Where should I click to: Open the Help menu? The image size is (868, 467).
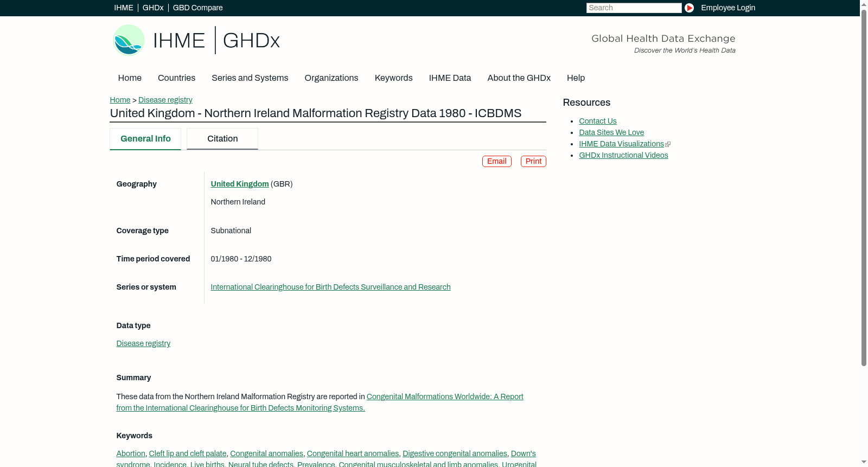coord(576,78)
